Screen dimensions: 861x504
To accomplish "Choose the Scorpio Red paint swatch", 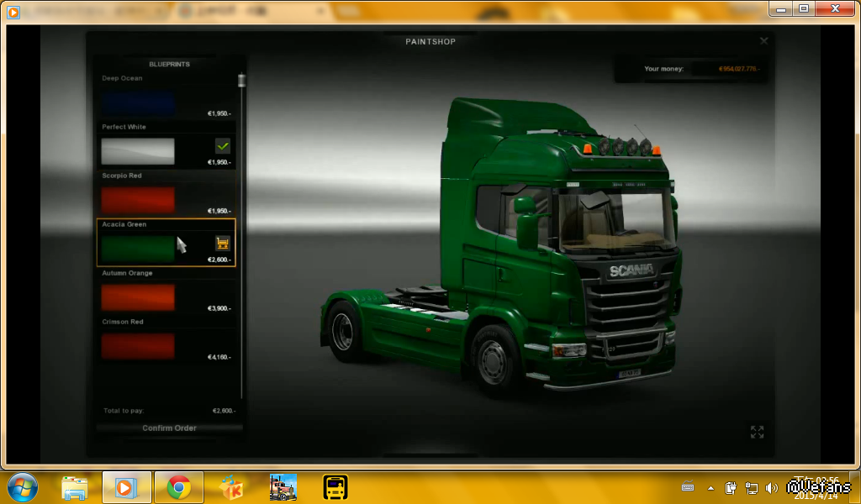I will 138,200.
